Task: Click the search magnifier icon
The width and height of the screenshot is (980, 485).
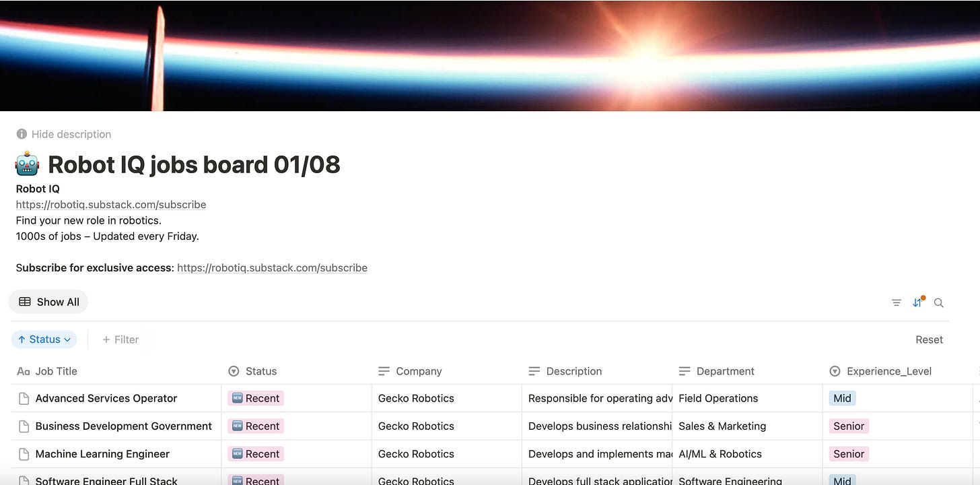Action: (939, 302)
